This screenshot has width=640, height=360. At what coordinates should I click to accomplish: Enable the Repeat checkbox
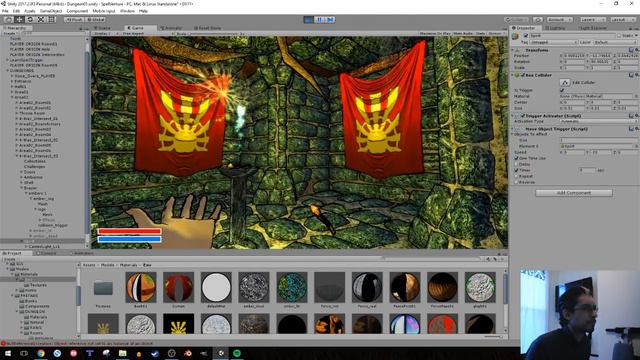[x=516, y=176]
